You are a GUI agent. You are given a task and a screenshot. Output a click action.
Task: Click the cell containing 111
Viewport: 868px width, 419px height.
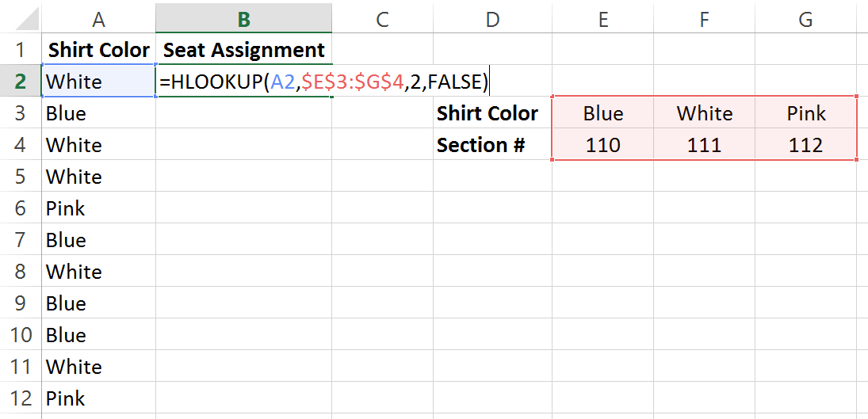point(704,145)
